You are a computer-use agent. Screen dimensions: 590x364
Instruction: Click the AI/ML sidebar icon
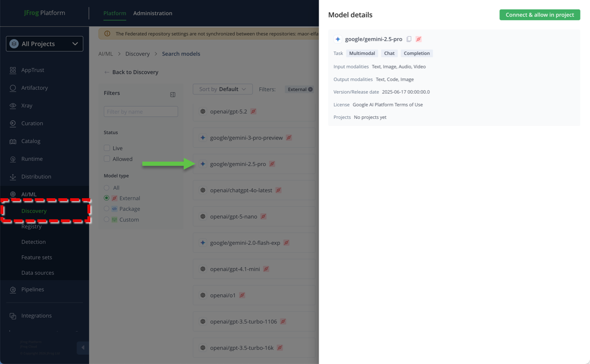coord(13,194)
